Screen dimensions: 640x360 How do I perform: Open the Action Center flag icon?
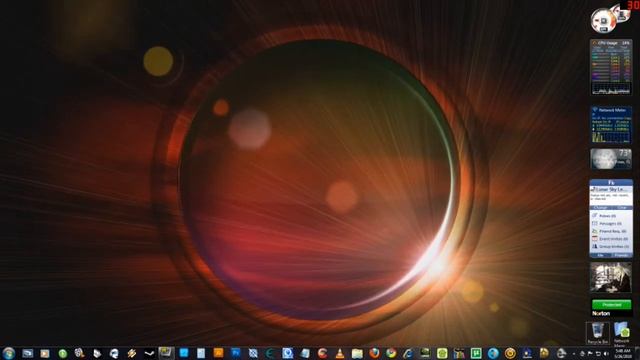(590, 354)
